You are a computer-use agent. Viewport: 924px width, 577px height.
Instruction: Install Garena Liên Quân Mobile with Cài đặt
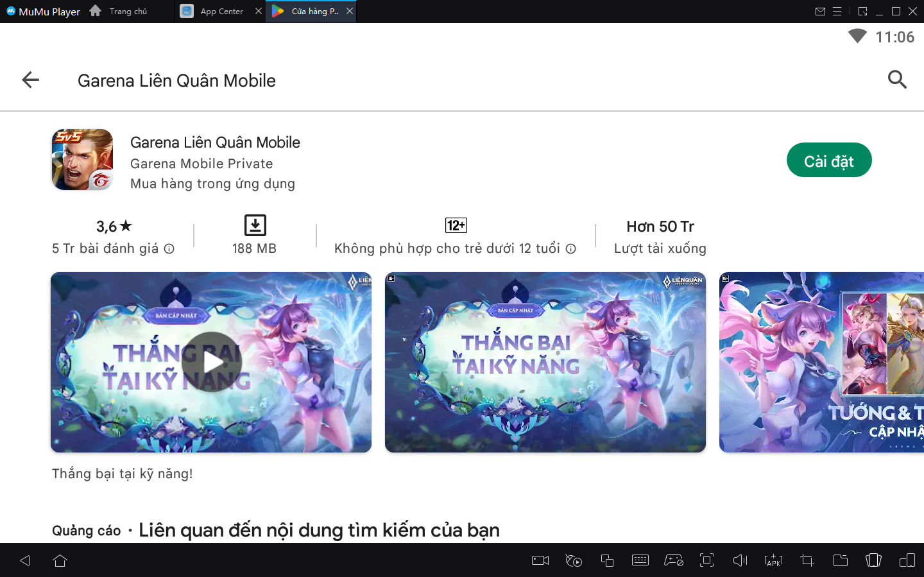(x=828, y=160)
